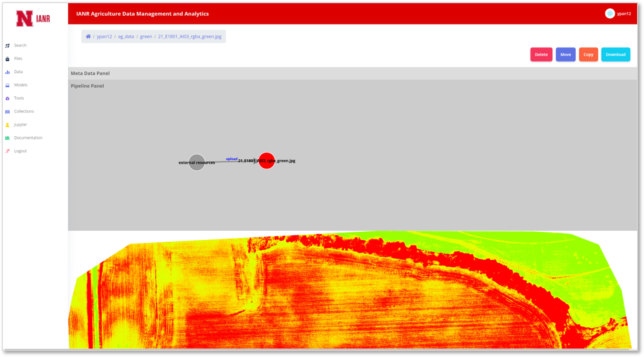Click the Data bar-chart icon

7,72
